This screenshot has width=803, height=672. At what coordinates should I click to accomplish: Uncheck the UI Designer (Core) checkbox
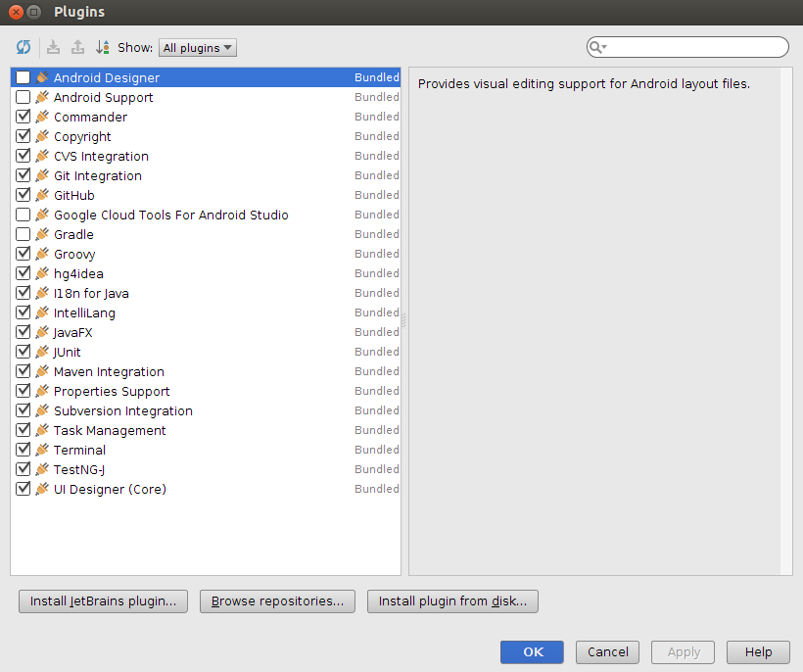[x=24, y=489]
